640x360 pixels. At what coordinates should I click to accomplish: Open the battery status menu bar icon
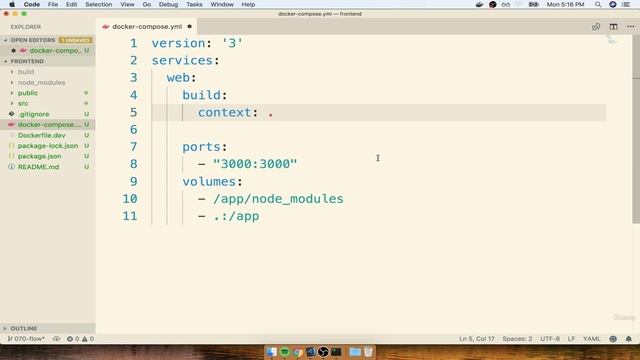pos(533,4)
